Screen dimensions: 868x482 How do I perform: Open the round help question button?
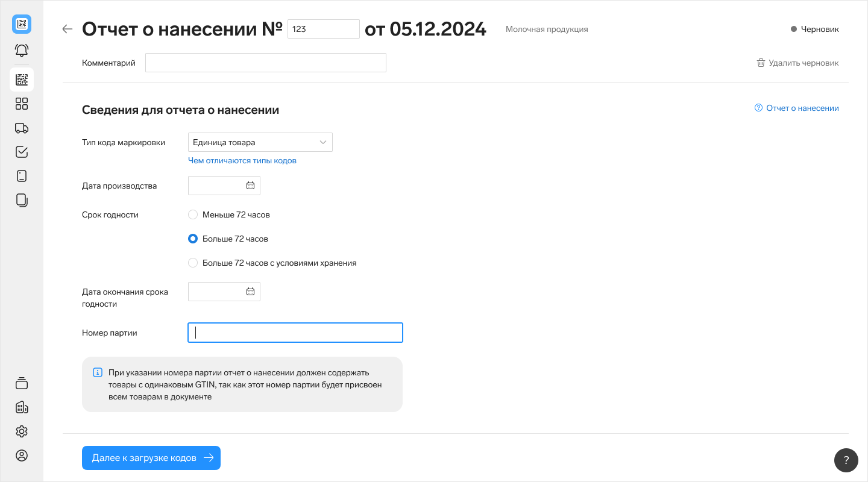(846, 460)
